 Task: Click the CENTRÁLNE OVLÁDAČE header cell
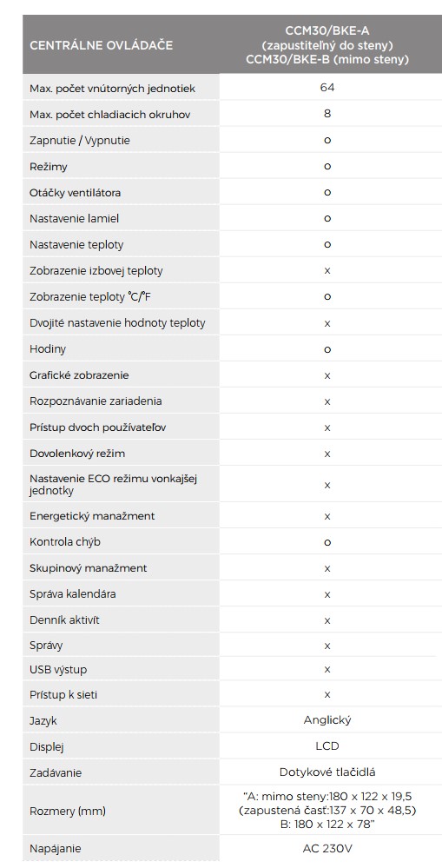point(121,45)
